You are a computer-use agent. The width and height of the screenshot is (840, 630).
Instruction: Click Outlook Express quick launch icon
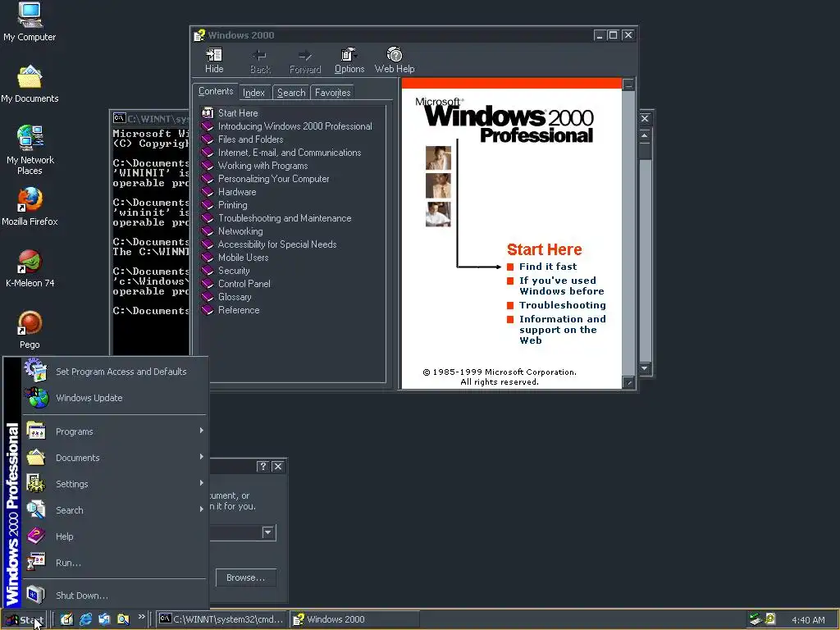click(104, 619)
